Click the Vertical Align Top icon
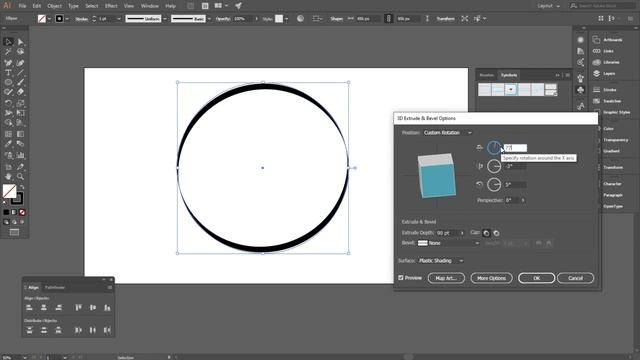 click(78, 307)
